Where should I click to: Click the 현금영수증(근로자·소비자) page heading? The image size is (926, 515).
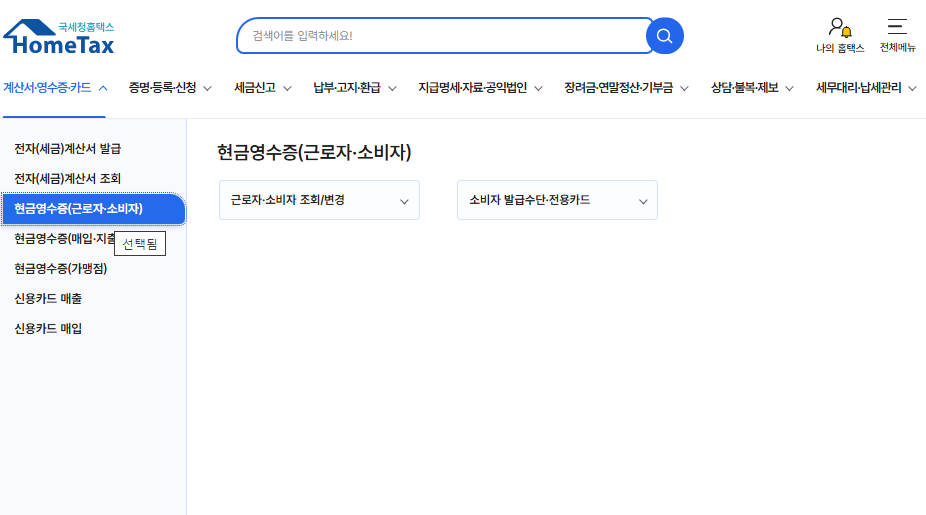pyautogui.click(x=314, y=152)
